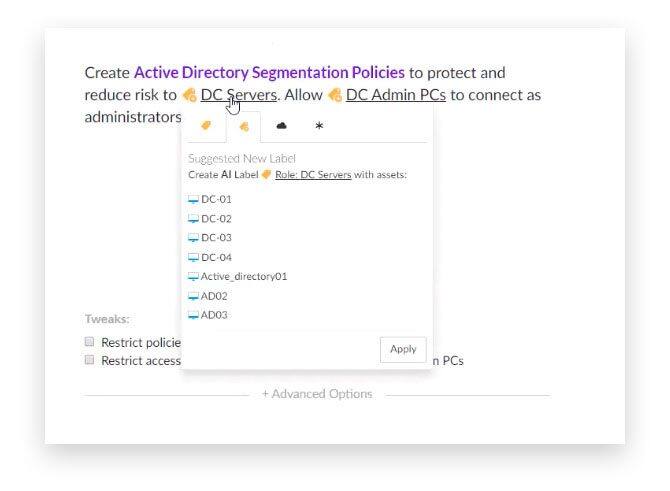Click the AD03 asset computer icon
Viewport: 670px width, 491px height.
click(x=194, y=315)
